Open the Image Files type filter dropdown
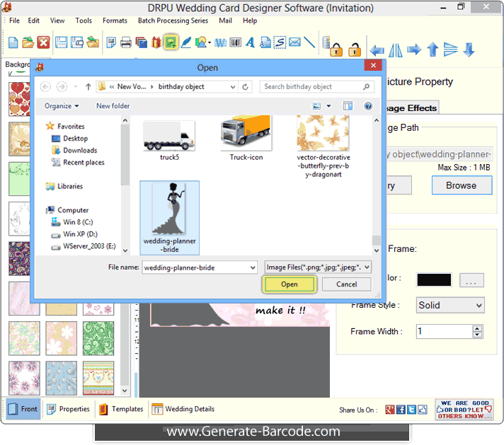Viewport: 504px width, 445px height. point(318,267)
